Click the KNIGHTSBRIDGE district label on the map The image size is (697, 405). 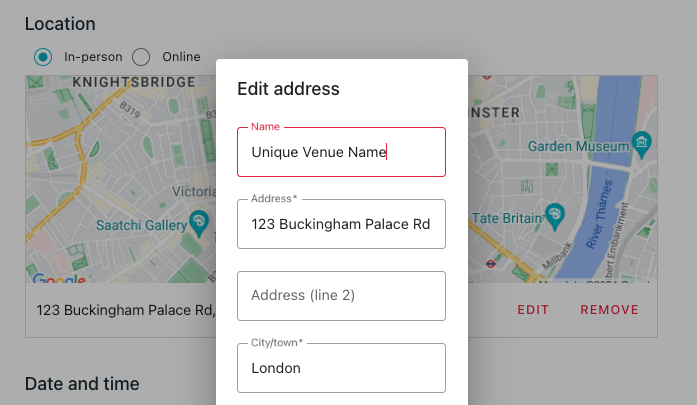click(x=134, y=82)
